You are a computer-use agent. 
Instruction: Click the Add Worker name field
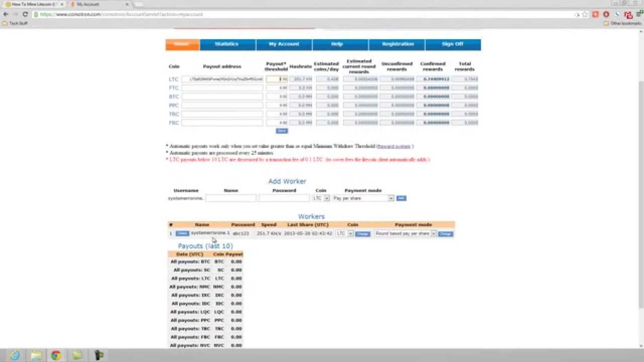coord(231,198)
